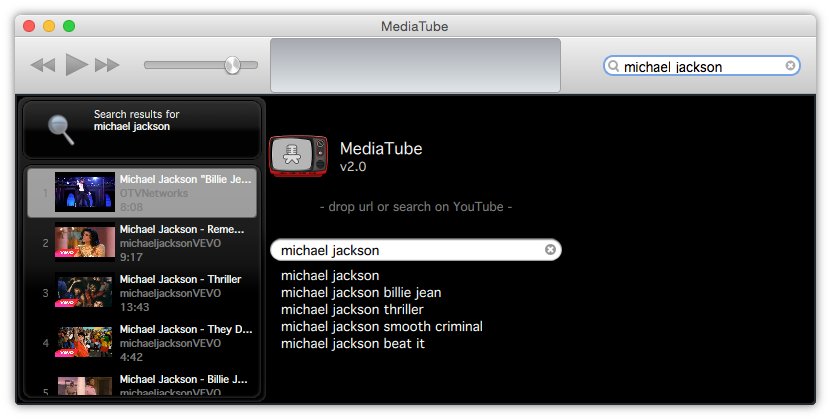Clear the center search box text
Viewport: 831px width, 420px height.
pyautogui.click(x=550, y=250)
